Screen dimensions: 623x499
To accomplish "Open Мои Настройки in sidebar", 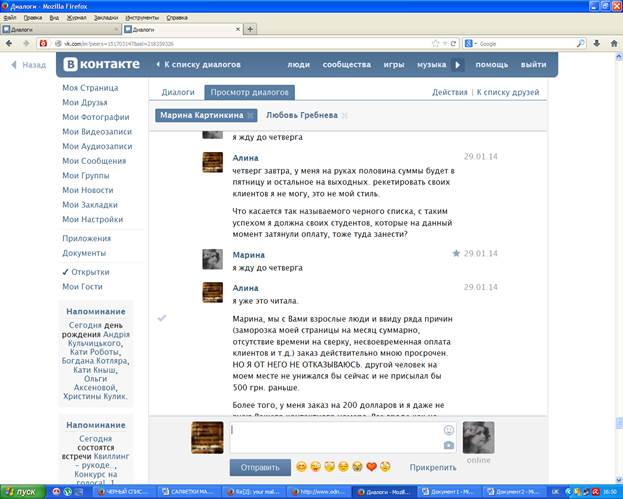I will point(93,219).
